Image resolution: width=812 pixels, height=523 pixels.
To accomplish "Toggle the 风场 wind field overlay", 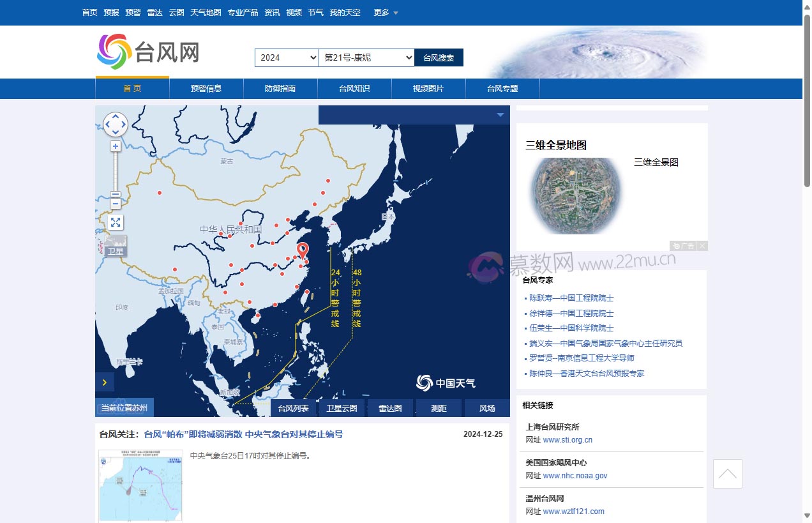I will 487,408.
